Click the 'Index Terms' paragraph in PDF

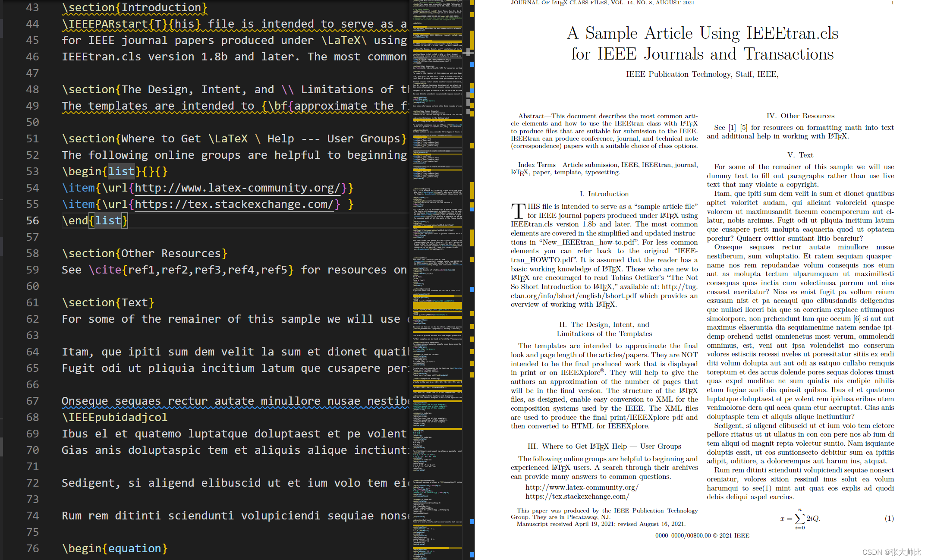[x=604, y=168]
